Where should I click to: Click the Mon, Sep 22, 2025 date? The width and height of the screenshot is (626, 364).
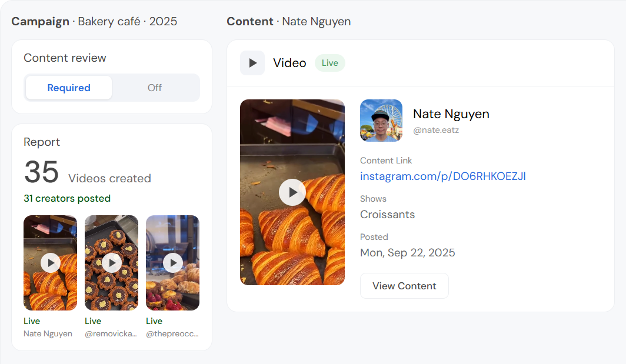click(407, 253)
